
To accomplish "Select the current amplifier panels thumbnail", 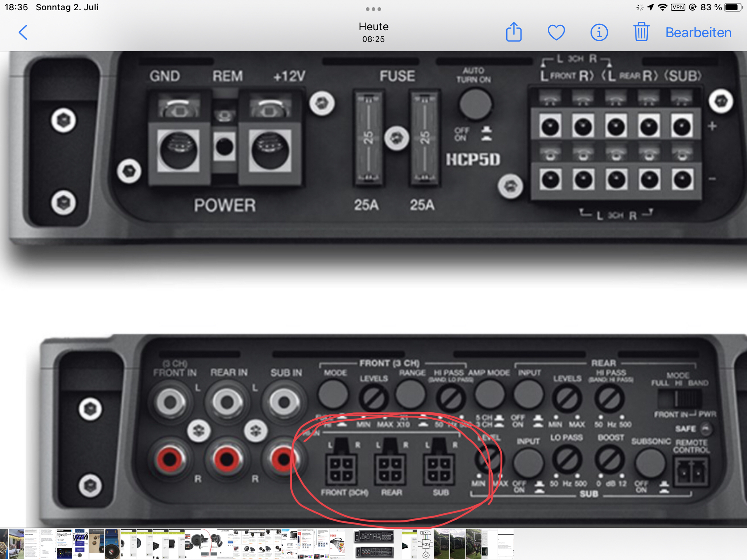I will coord(374,544).
